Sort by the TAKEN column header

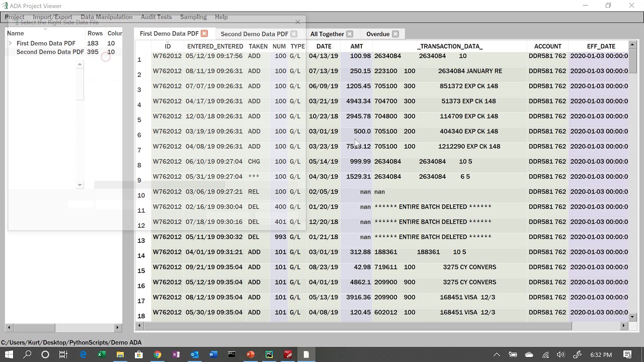tap(258, 46)
